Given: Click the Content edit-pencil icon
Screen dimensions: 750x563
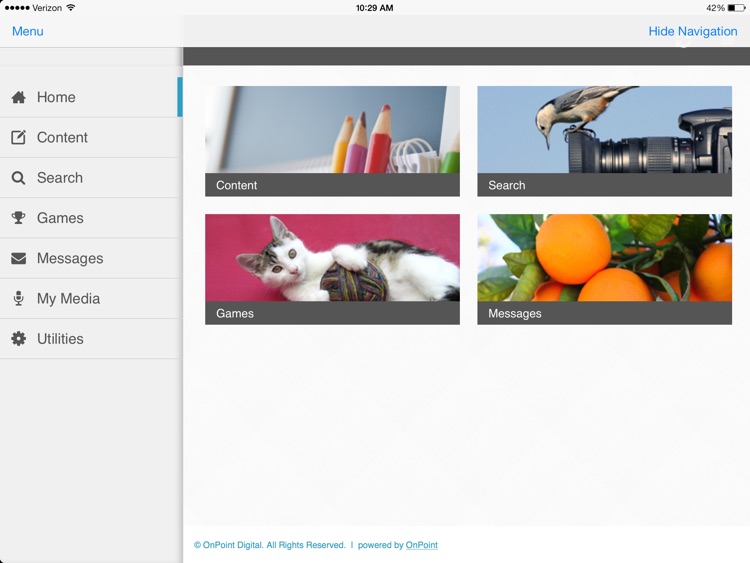Looking at the screenshot, I should tap(19, 137).
